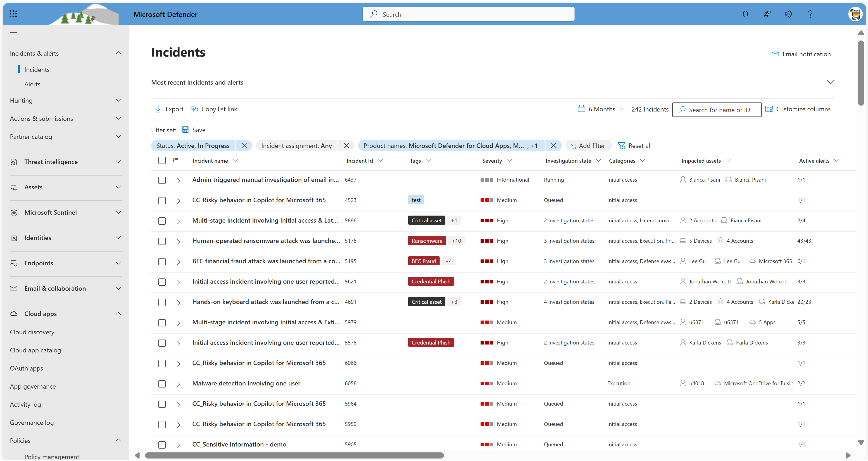
Task: Select checkbox for Hands-on keyboard incident 4691
Action: (162, 302)
